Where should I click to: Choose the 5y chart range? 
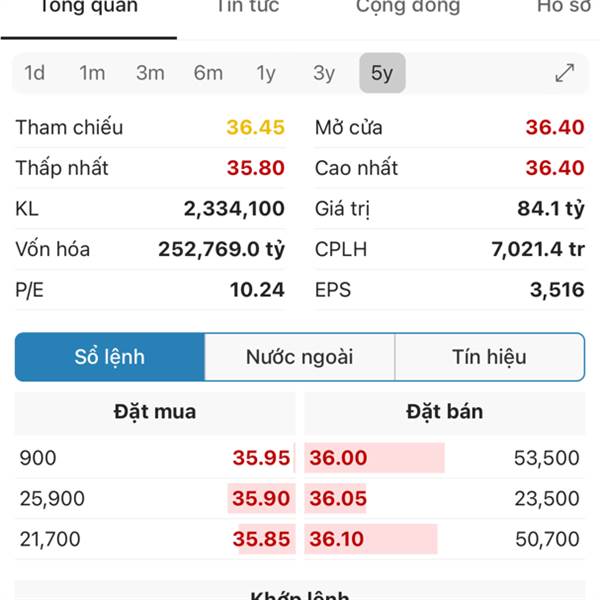(382, 73)
